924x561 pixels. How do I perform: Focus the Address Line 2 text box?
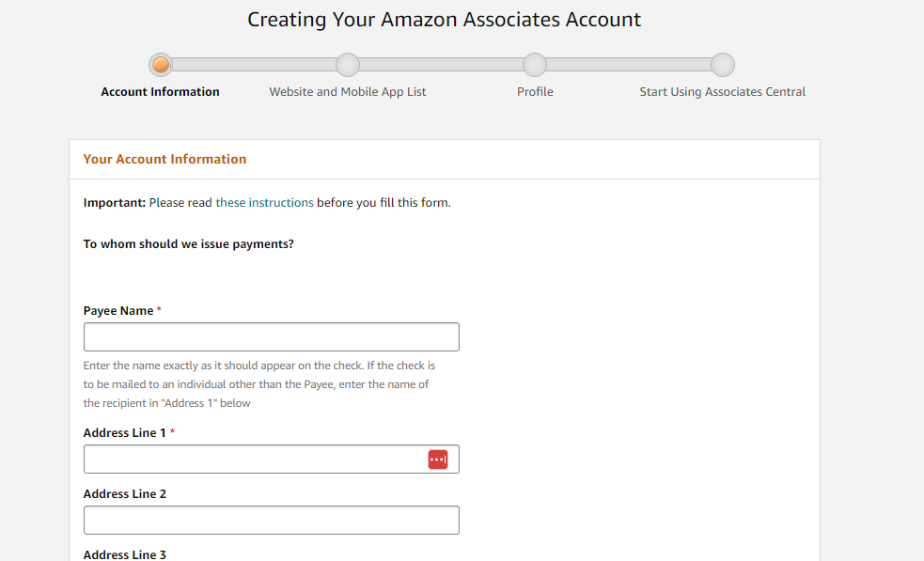tap(271, 521)
